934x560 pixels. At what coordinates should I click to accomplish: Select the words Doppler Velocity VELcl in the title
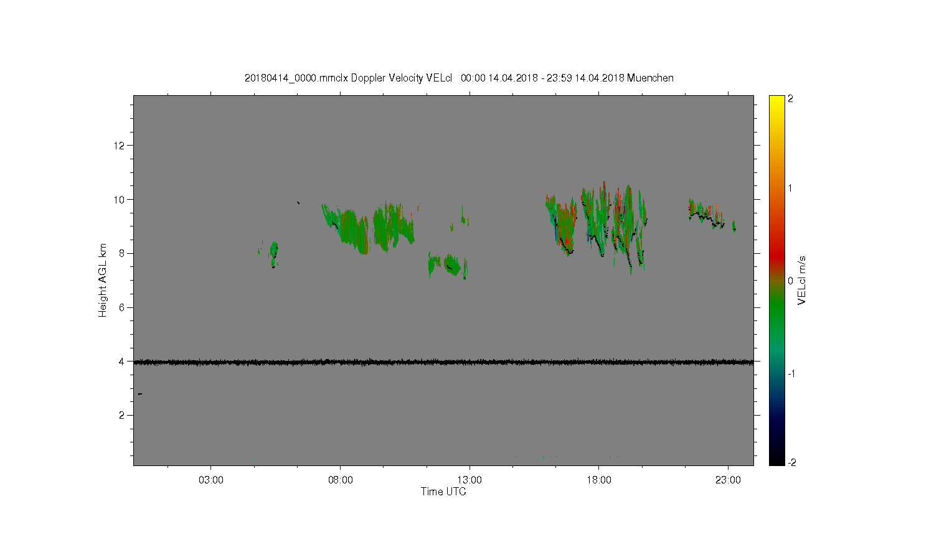click(x=402, y=78)
